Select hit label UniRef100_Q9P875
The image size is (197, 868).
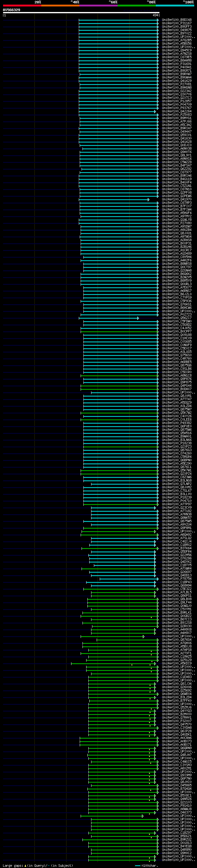pyautogui.click(x=177, y=382)
